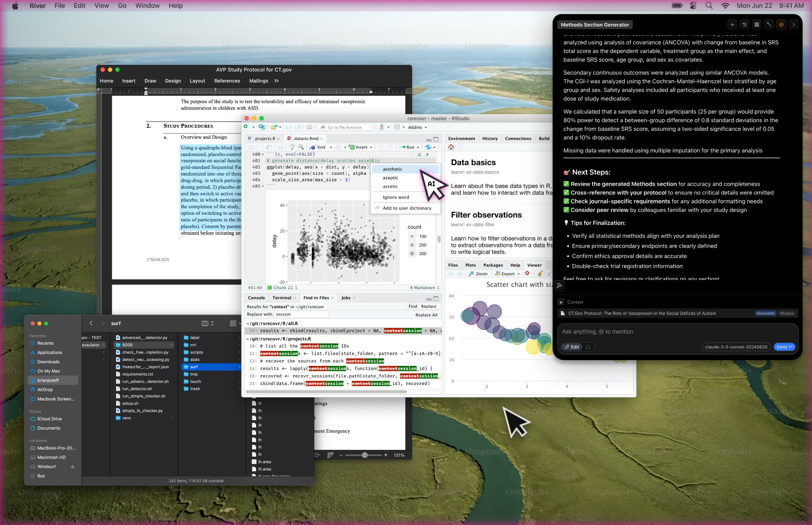Click the Methods Section Generator title button
The width and height of the screenshot is (812, 525).
click(594, 25)
